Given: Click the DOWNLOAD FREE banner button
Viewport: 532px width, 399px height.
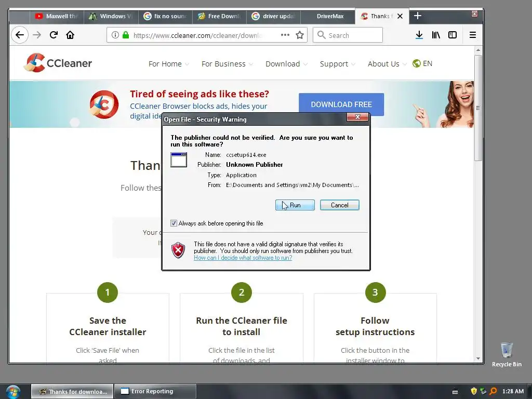Looking at the screenshot, I should pyautogui.click(x=341, y=104).
